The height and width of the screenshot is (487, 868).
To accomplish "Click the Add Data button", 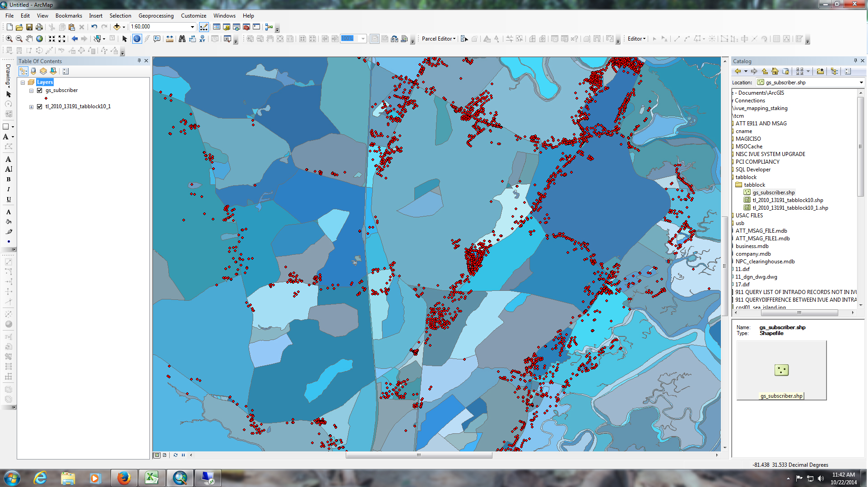I will (x=116, y=27).
